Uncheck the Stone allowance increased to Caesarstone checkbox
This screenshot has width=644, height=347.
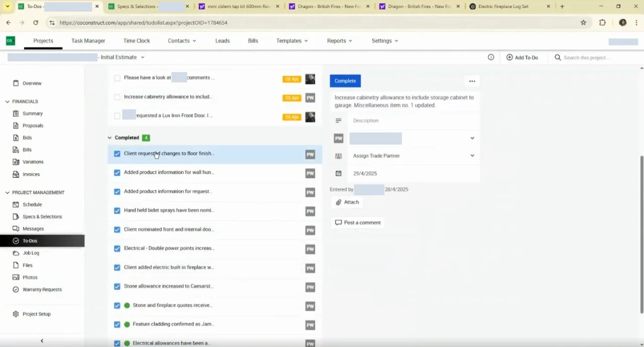(117, 287)
